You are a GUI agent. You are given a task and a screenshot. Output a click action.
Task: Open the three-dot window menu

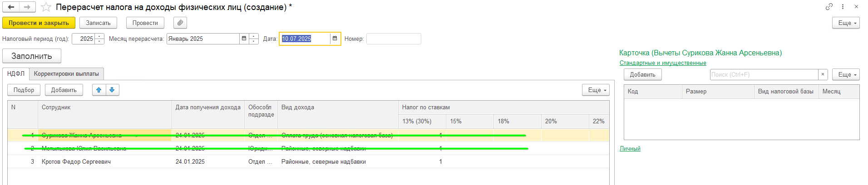[x=843, y=7]
